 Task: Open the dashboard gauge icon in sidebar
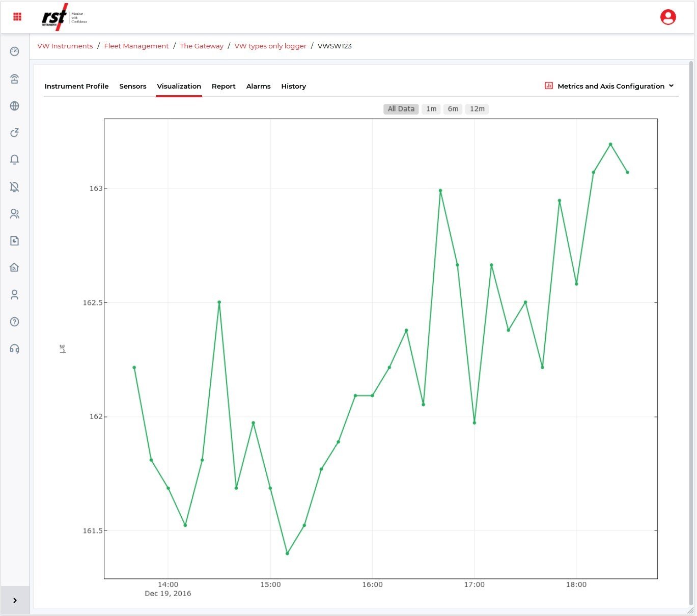point(15,51)
